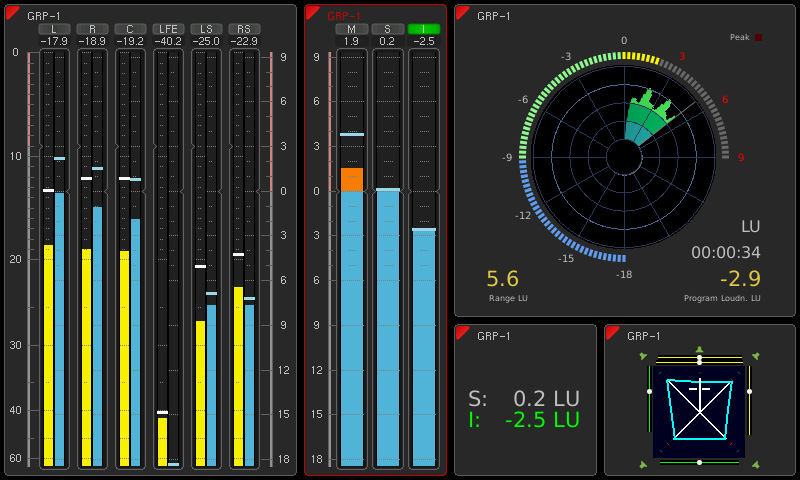Click the white dot on the surround analyzer's left edge
800x480 pixels.
point(649,391)
